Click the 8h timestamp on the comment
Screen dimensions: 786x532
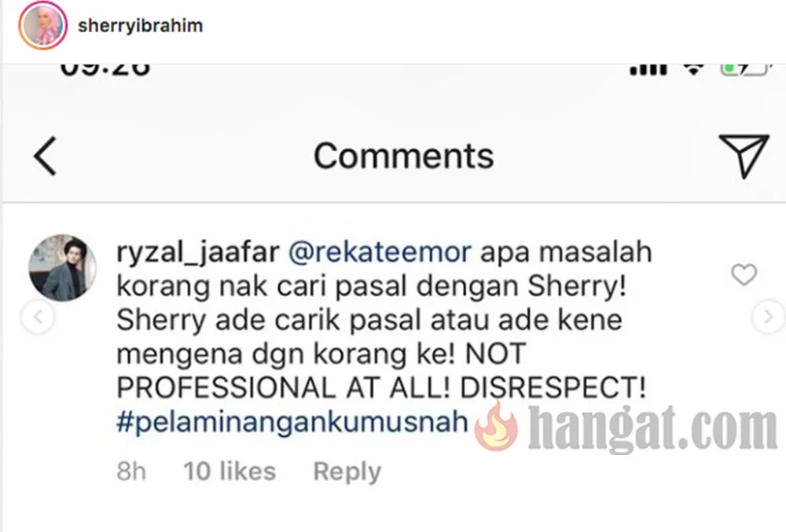pyautogui.click(x=131, y=471)
